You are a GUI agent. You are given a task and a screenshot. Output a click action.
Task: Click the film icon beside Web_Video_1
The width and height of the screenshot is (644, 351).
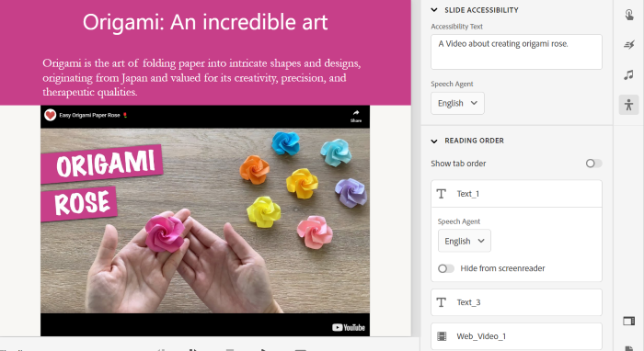point(442,336)
